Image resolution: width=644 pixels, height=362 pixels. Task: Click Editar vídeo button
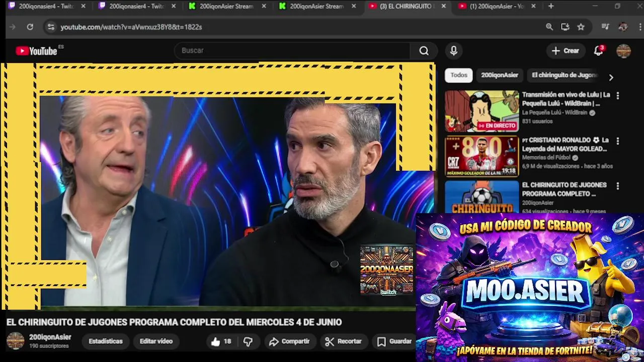coord(156,341)
